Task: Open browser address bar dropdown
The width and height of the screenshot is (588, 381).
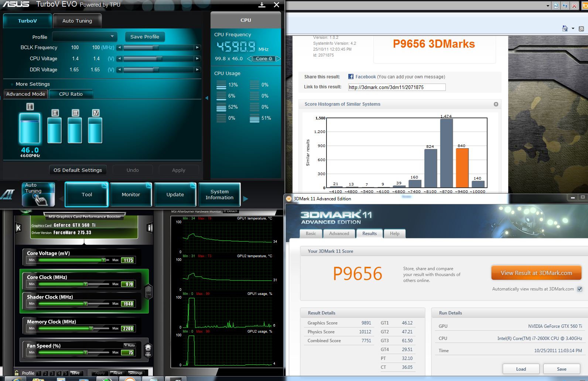Action: point(548,6)
